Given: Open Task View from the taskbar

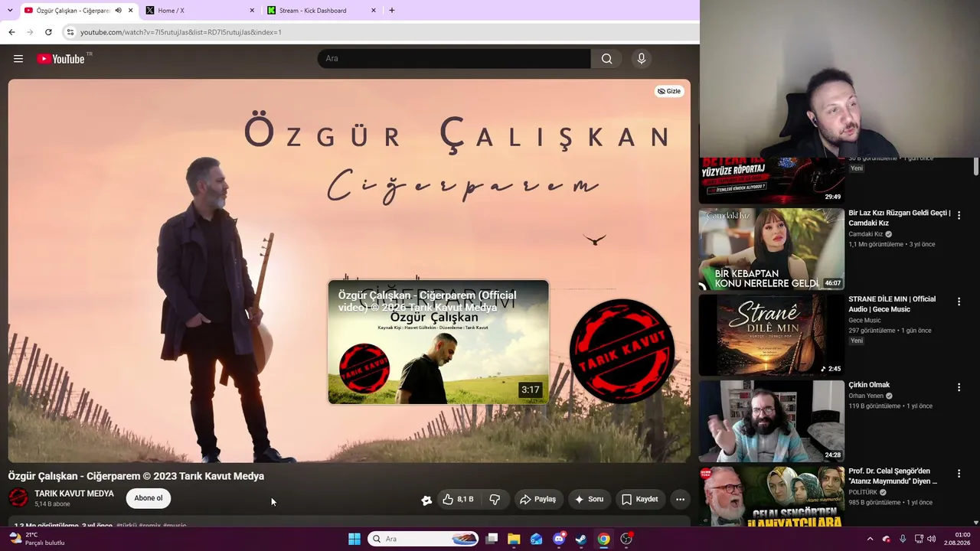Looking at the screenshot, I should pyautogui.click(x=492, y=539).
